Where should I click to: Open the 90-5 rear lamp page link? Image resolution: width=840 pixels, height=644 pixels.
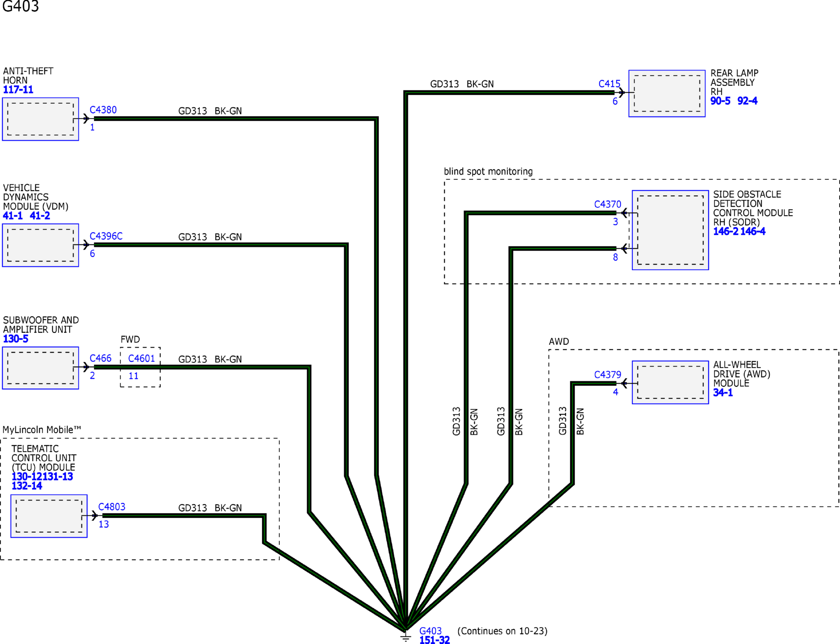(720, 101)
